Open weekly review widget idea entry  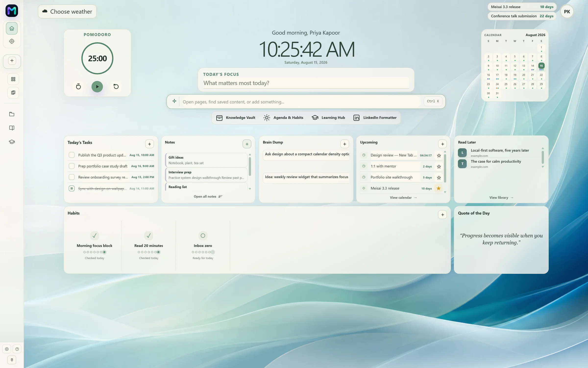click(306, 178)
